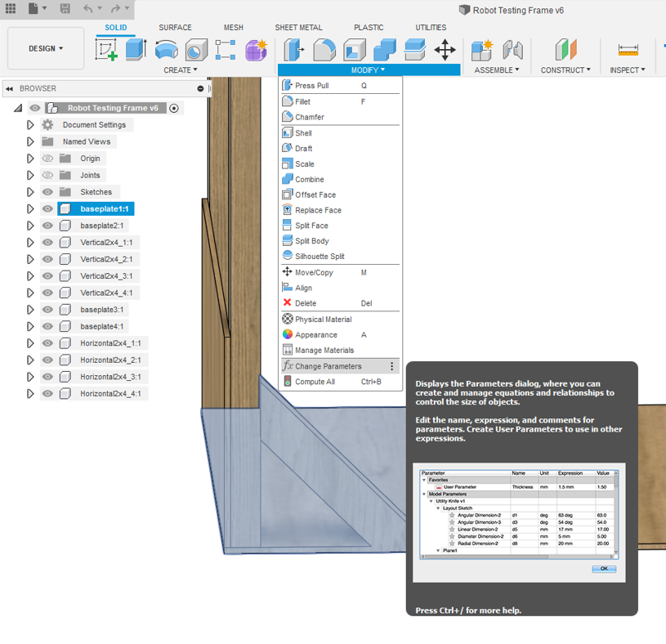Hide the baseplate1:1 component

pos(47,208)
